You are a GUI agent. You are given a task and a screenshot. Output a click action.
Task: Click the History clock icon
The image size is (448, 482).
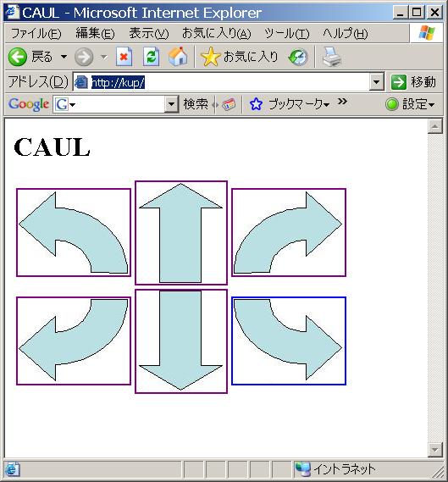298,57
